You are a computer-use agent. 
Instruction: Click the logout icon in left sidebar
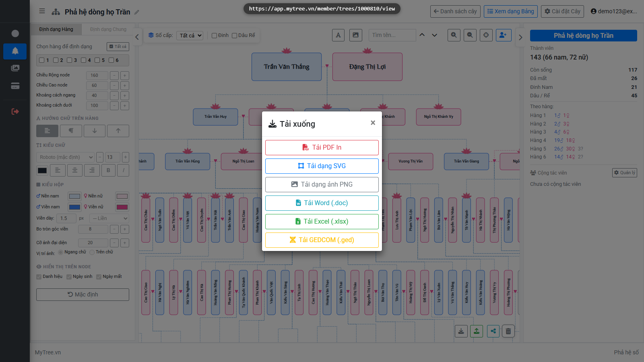tap(15, 111)
